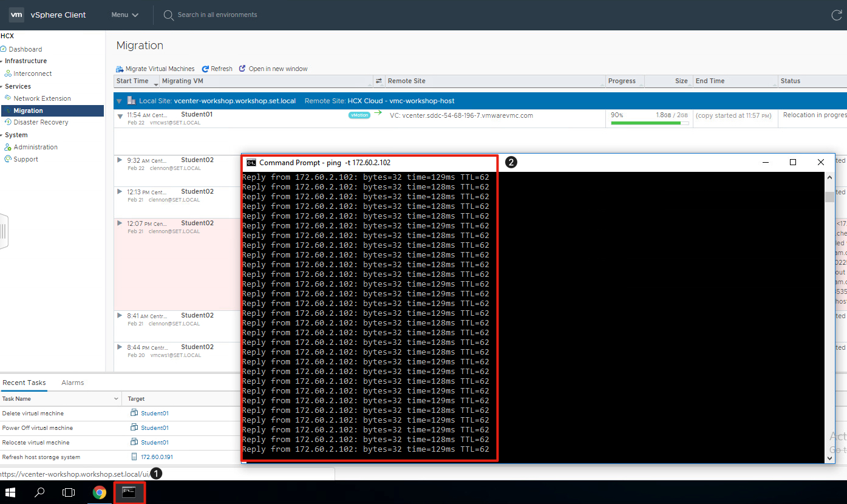The image size is (847, 504).
Task: Open Disaster Recovery in the sidebar
Action: [41, 122]
